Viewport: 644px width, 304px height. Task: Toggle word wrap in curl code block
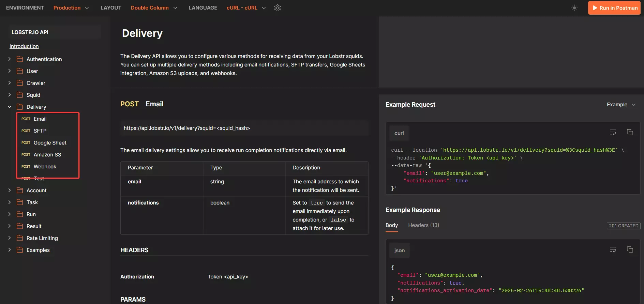[x=613, y=132]
